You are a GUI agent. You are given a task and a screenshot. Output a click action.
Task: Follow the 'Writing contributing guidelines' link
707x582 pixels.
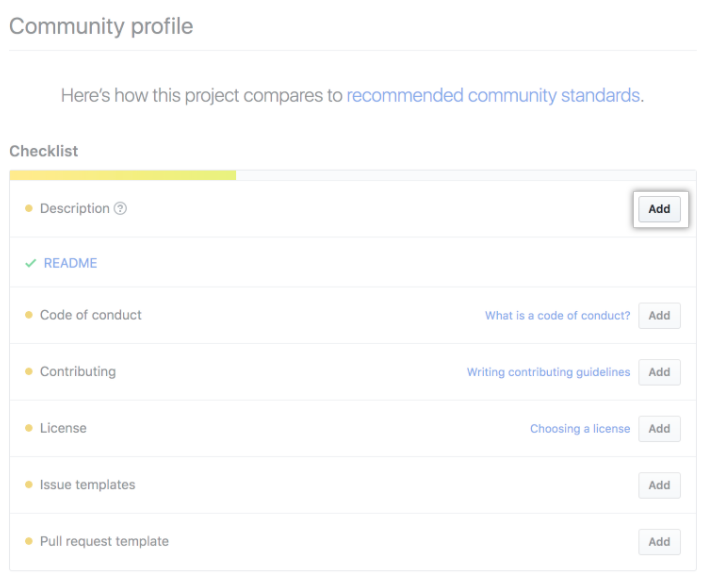548,372
